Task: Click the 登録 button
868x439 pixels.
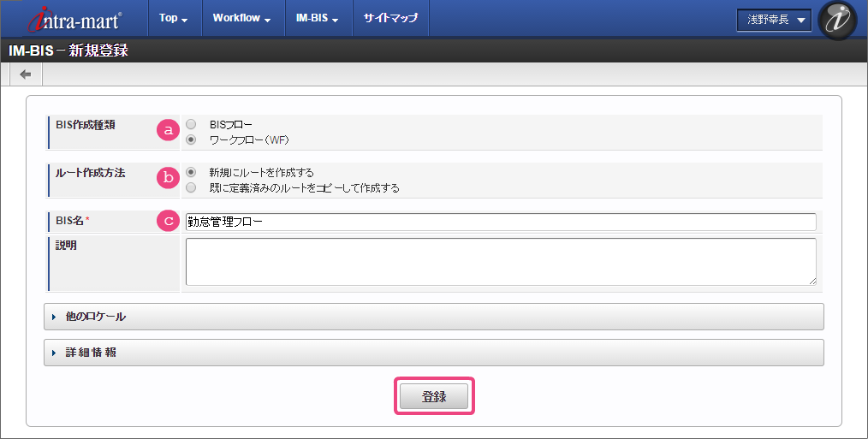Action: point(434,396)
